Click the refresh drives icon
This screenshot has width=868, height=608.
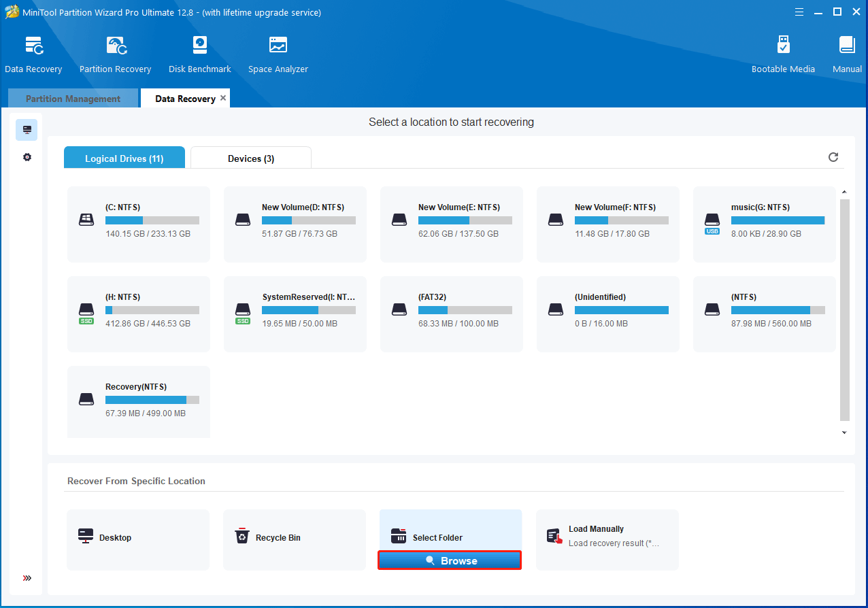tap(833, 157)
